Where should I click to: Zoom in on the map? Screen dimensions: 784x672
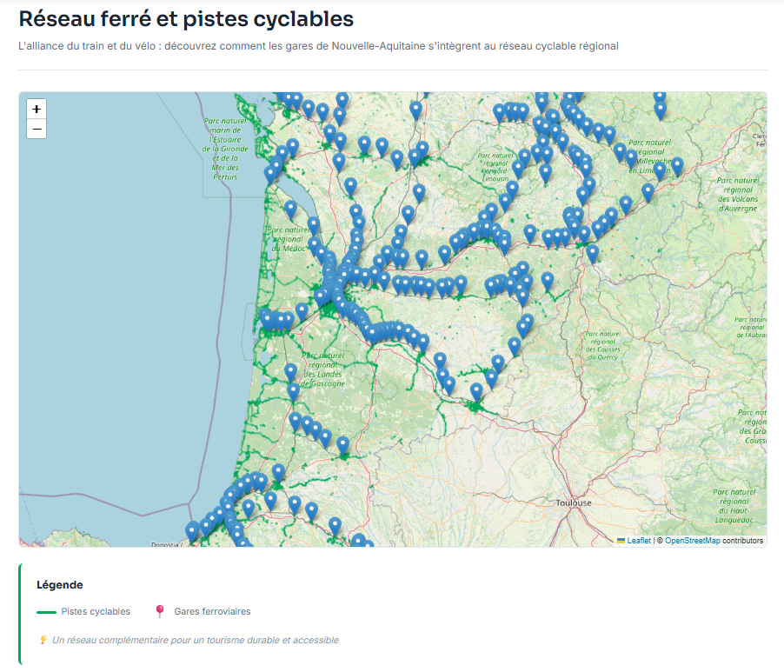click(x=37, y=110)
